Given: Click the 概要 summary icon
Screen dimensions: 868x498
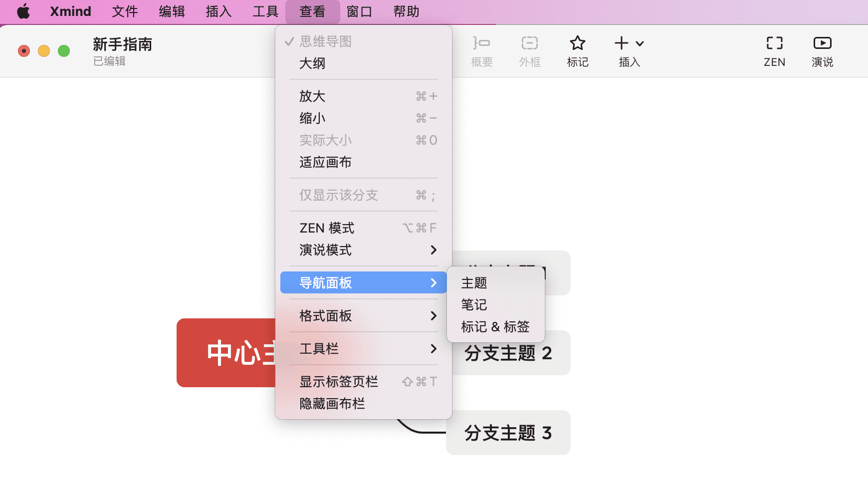Looking at the screenshot, I should pos(481,50).
